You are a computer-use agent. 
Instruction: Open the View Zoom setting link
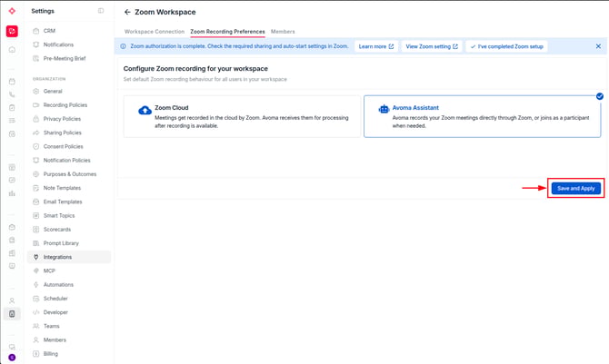coord(432,46)
